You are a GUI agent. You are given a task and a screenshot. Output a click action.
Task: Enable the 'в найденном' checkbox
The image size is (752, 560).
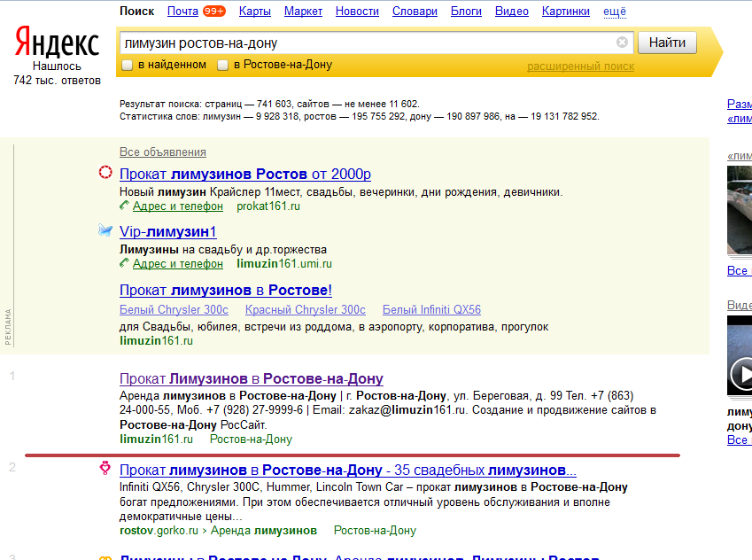[x=127, y=65]
